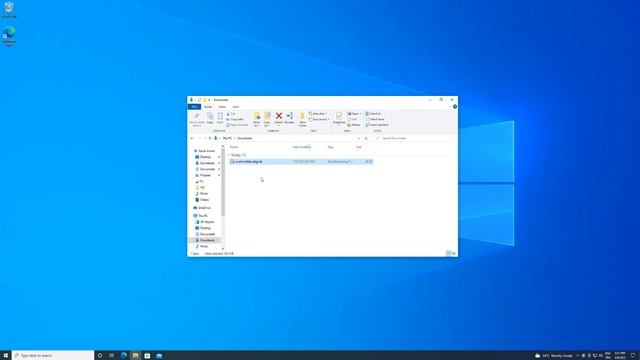Select This PC in the navigation pane
Image resolution: width=640 pixels, height=360 pixels.
tap(201, 216)
